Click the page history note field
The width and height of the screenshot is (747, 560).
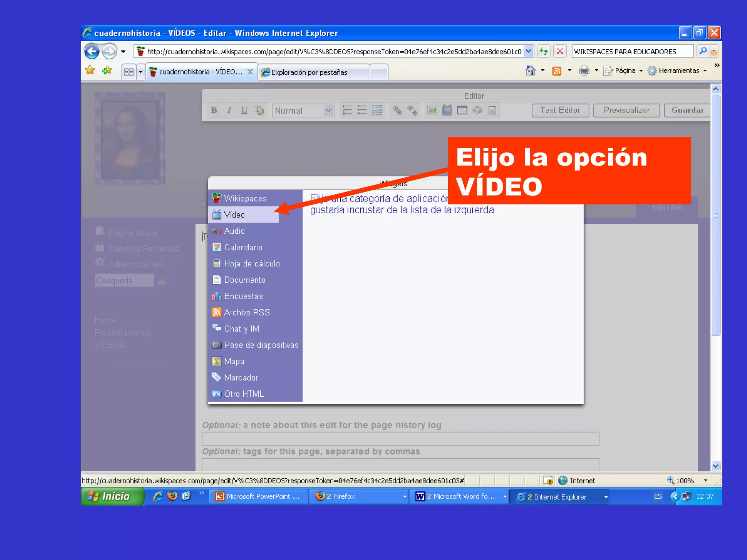click(400, 439)
